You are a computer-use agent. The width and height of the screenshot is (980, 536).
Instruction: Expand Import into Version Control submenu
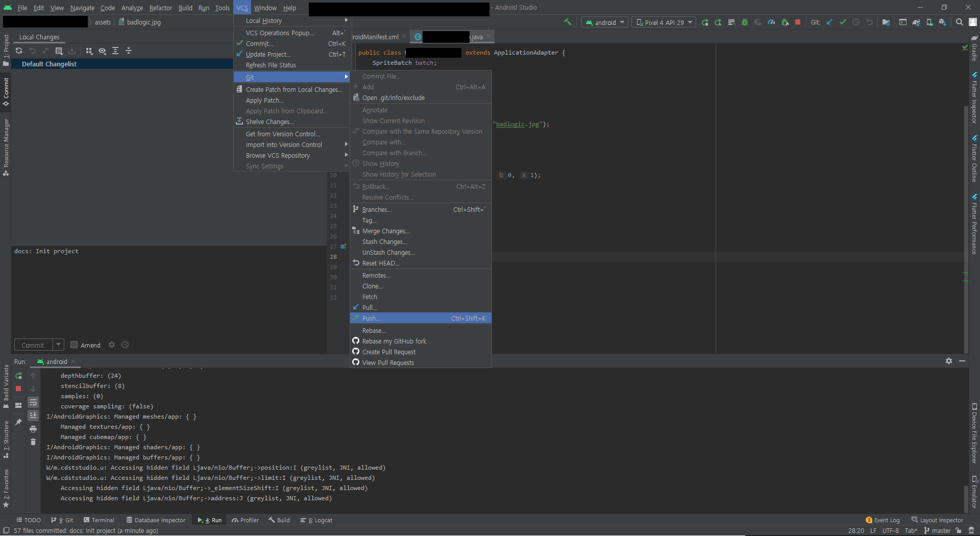[292, 144]
